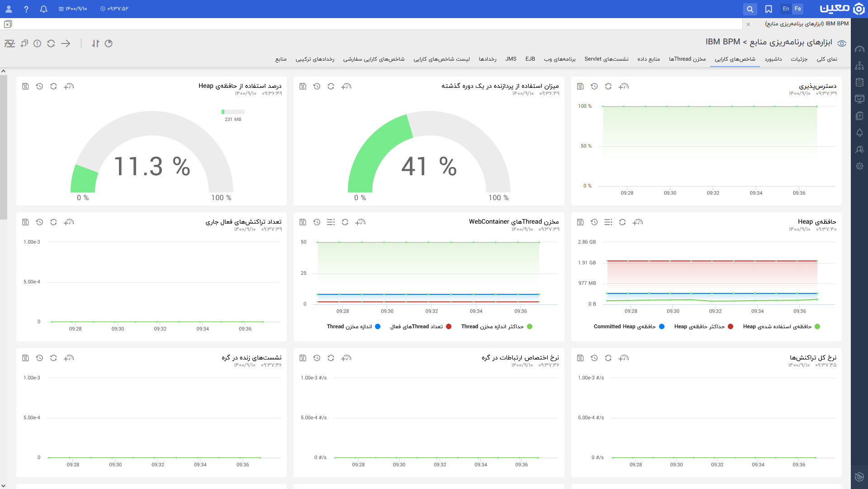Viewport: 868px width, 489px height.
Task: Open sidebar alerts bell icon
Action: (860, 133)
